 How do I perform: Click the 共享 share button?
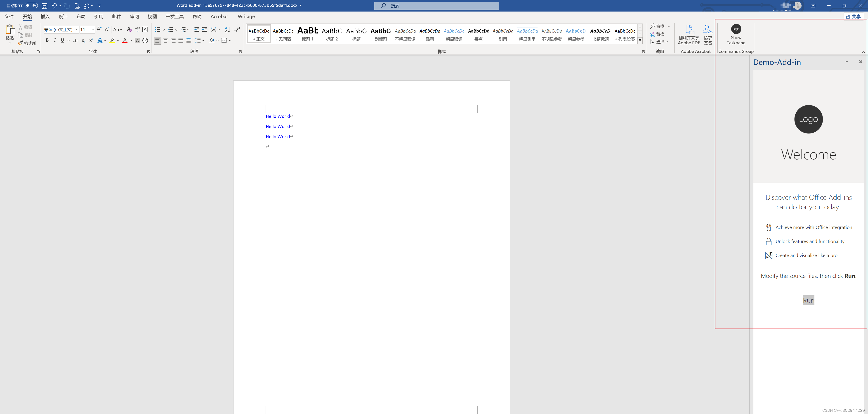(x=854, y=17)
